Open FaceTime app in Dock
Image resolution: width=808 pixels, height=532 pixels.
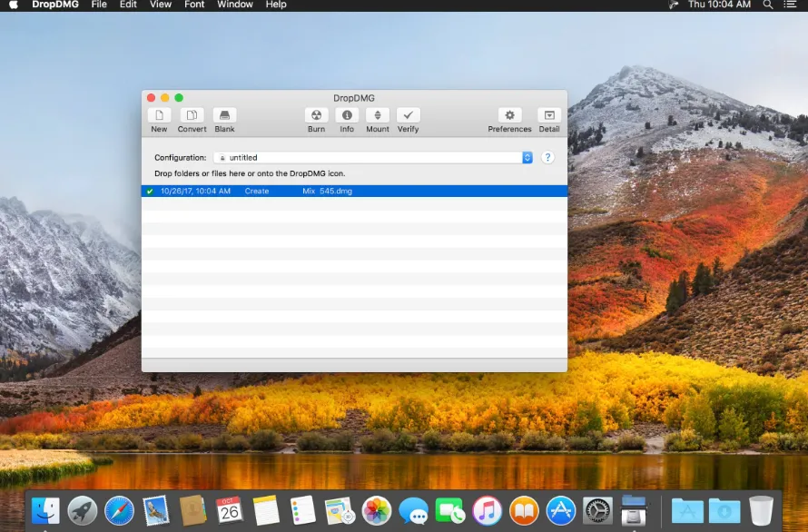tap(450, 510)
